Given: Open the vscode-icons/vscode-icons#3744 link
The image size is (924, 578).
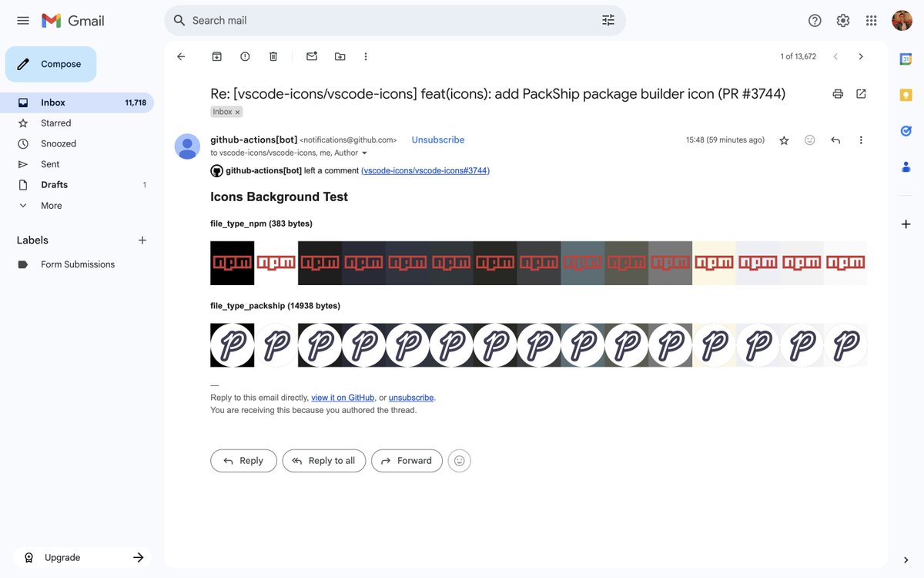Looking at the screenshot, I should click(425, 170).
